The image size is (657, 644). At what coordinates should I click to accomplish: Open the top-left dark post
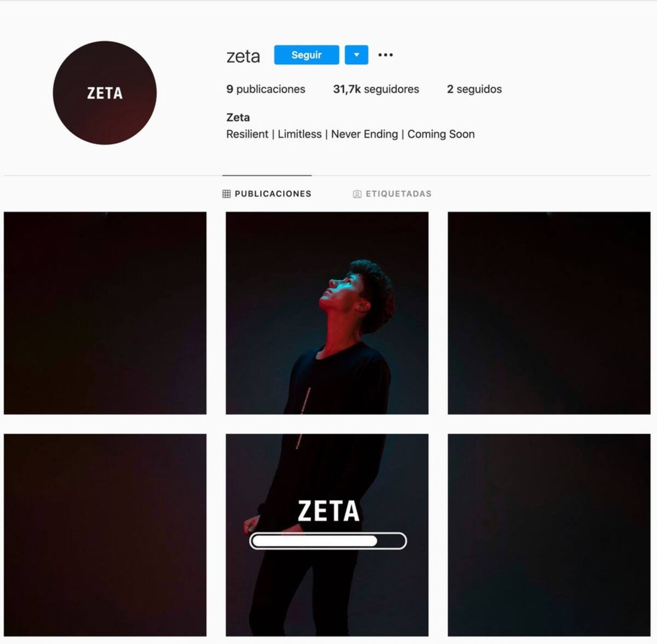105,313
